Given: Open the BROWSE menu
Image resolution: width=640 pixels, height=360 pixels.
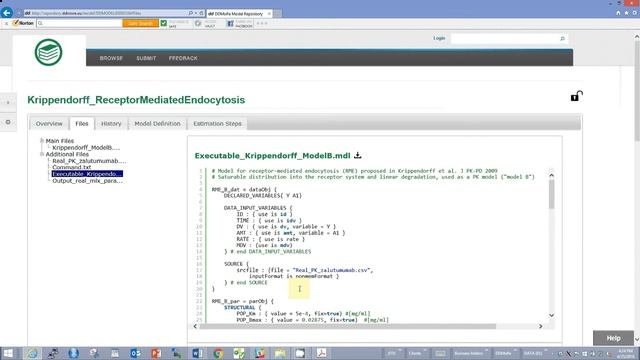Looking at the screenshot, I should (x=111, y=58).
